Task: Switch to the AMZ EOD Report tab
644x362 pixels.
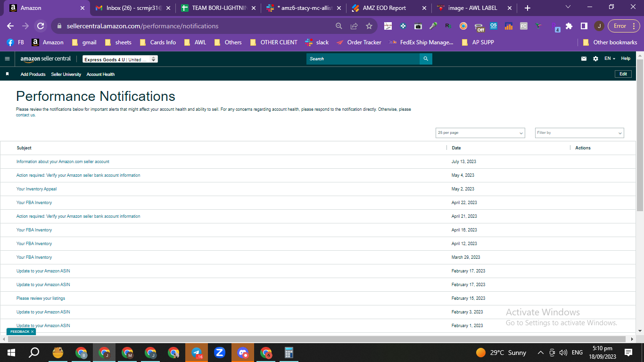Action: point(389,8)
